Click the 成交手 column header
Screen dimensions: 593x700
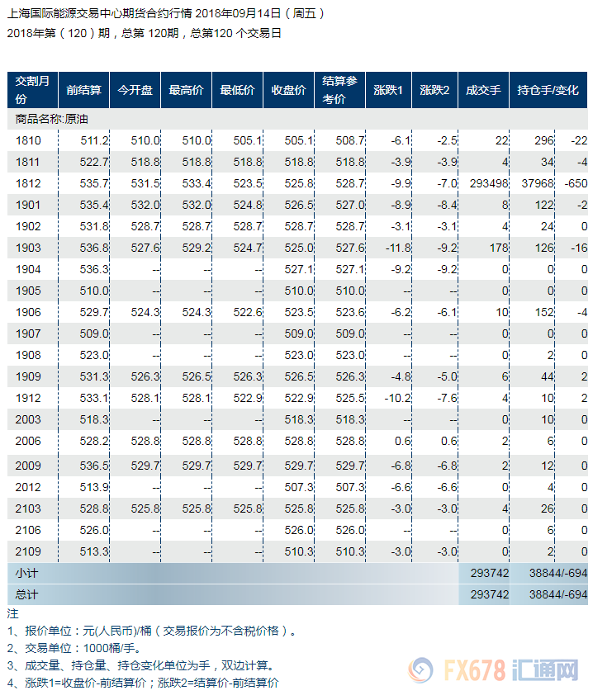click(484, 90)
